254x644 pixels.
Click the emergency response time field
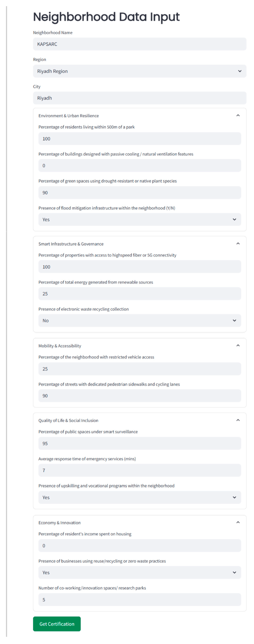click(139, 470)
